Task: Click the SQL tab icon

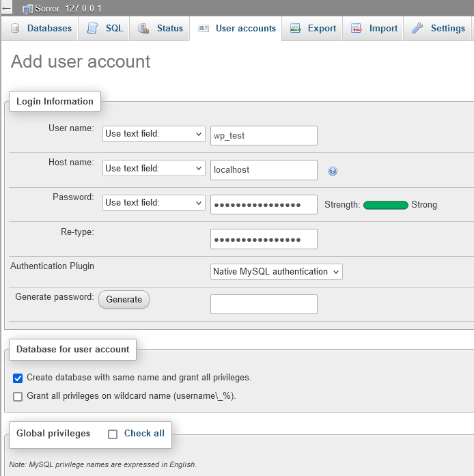Action: click(92, 29)
